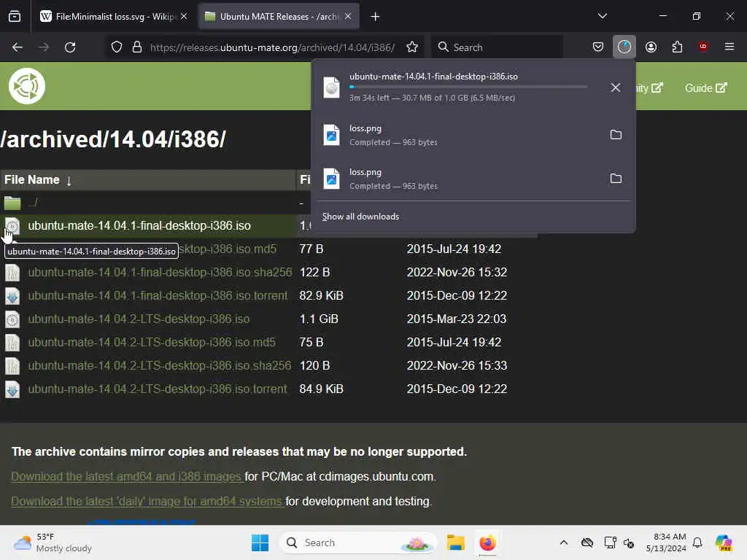The width and height of the screenshot is (747, 560).
Task: Go to parent directory ../
Action: point(34,203)
